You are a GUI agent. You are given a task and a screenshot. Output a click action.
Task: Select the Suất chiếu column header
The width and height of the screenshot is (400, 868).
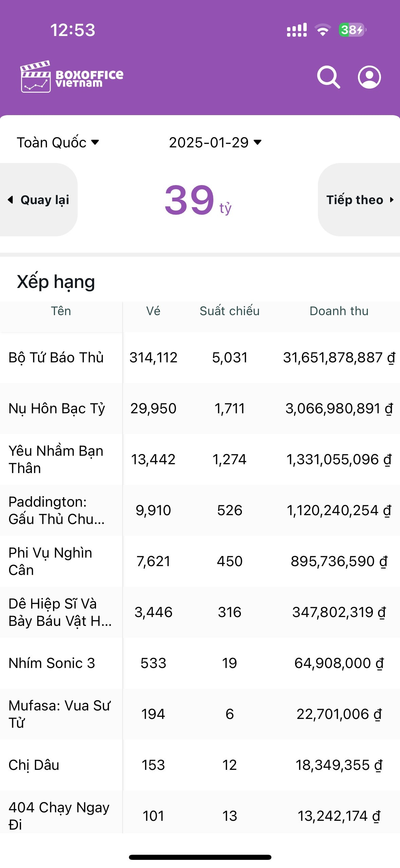230,311
